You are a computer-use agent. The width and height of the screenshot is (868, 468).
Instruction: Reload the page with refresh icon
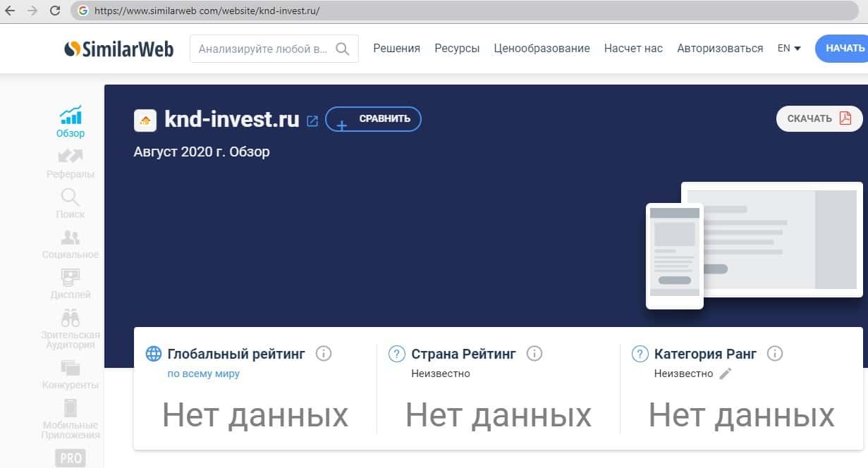pos(55,11)
